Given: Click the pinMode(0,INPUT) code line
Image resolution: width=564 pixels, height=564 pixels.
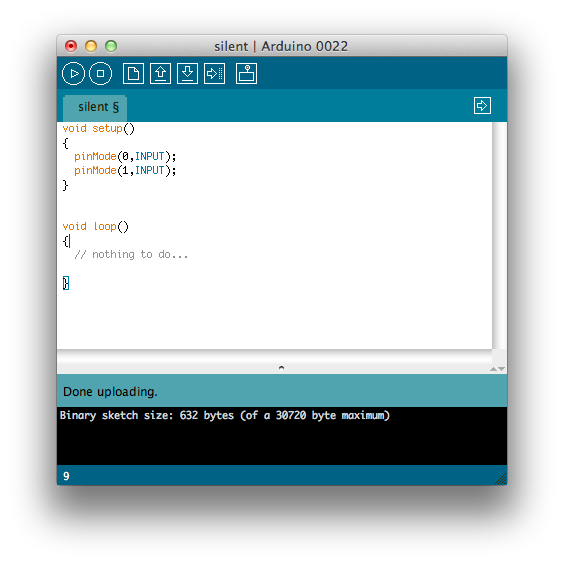Looking at the screenshot, I should click(x=125, y=156).
